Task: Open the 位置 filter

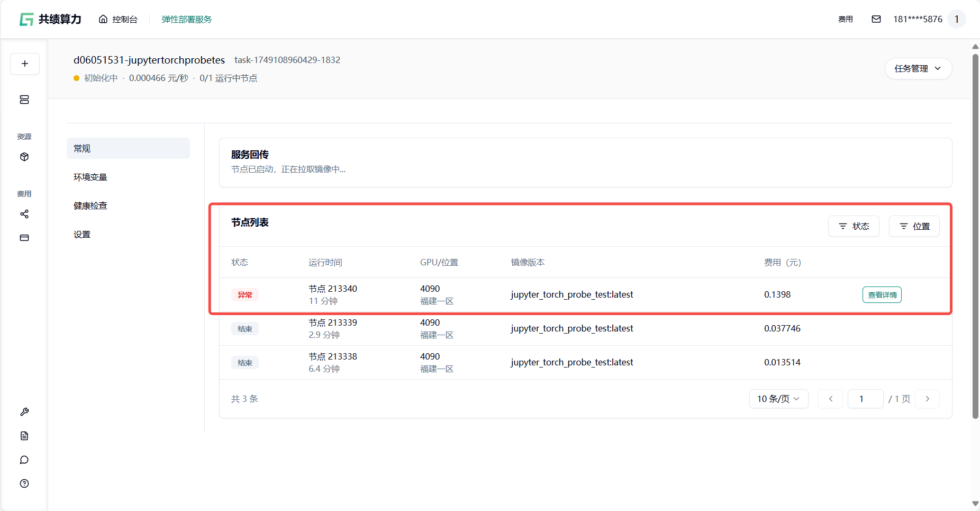Action: coord(914,226)
